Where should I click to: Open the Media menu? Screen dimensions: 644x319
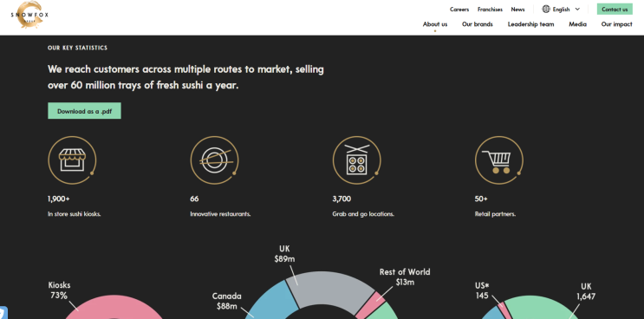click(x=577, y=24)
